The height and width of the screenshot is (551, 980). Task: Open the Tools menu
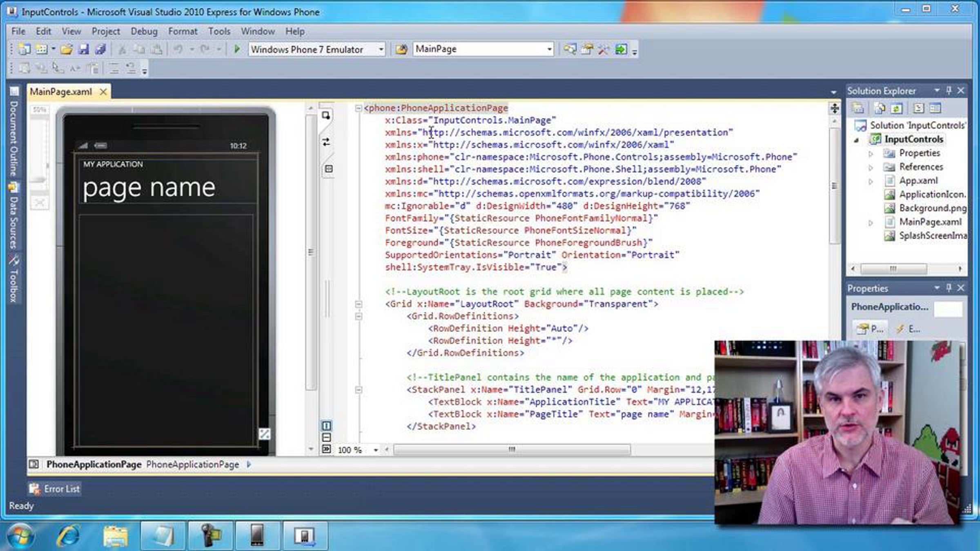(x=219, y=31)
